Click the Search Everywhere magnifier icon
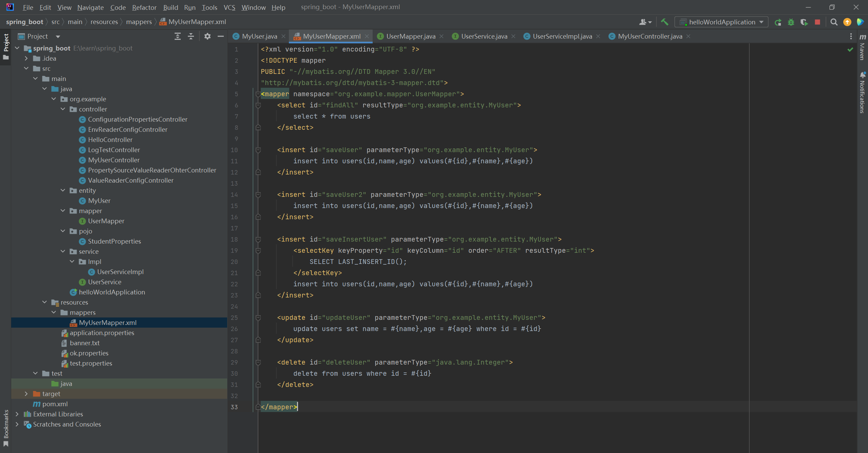Image resolution: width=868 pixels, height=453 pixels. [834, 22]
